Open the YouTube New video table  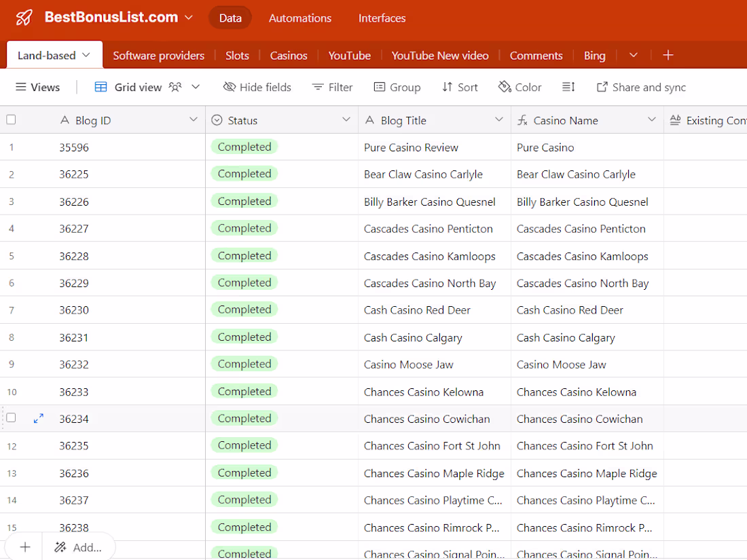(440, 56)
